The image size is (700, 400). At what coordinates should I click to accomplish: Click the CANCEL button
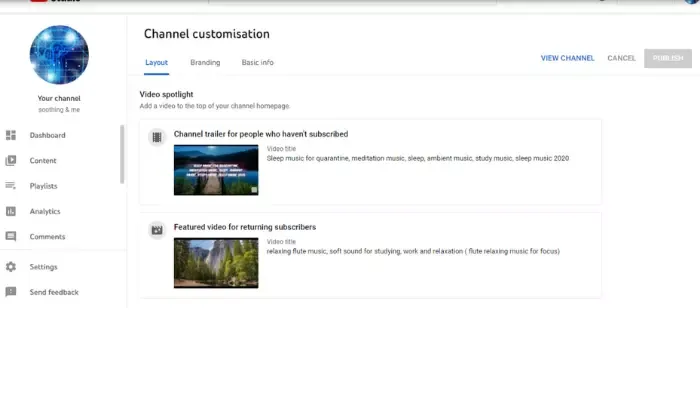[x=621, y=58]
